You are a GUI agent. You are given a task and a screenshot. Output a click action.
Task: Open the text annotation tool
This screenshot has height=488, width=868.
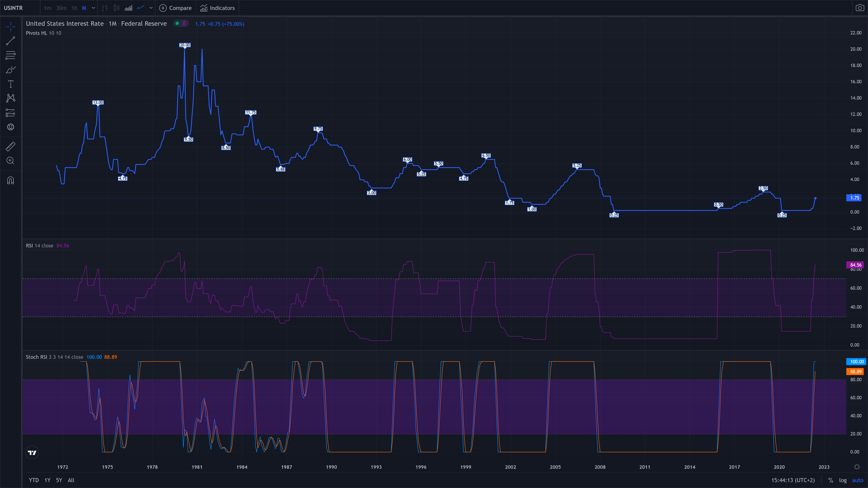tap(10, 84)
